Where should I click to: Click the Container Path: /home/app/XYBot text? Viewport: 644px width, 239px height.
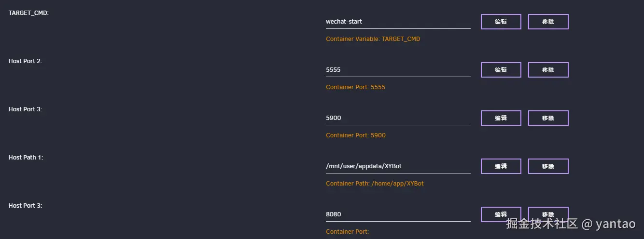point(375,184)
